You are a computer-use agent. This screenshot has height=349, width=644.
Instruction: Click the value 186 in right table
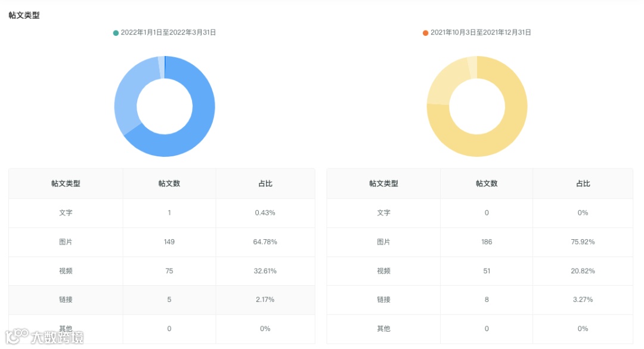487,242
